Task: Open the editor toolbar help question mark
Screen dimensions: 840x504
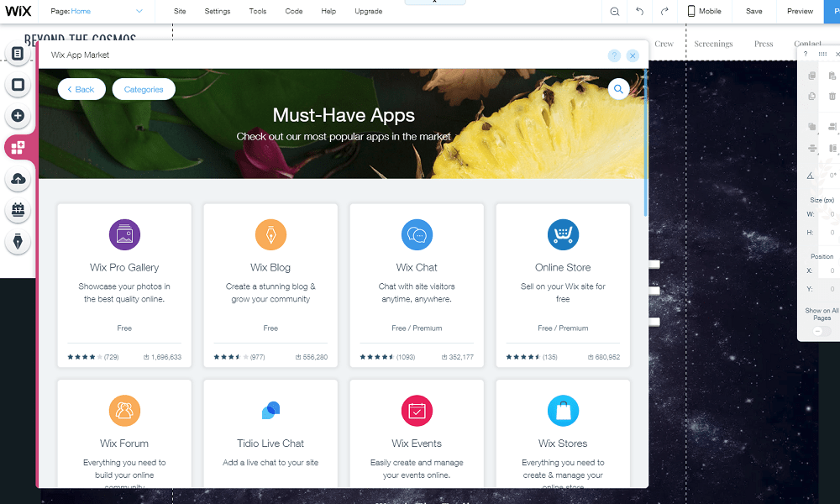Action: (x=806, y=54)
